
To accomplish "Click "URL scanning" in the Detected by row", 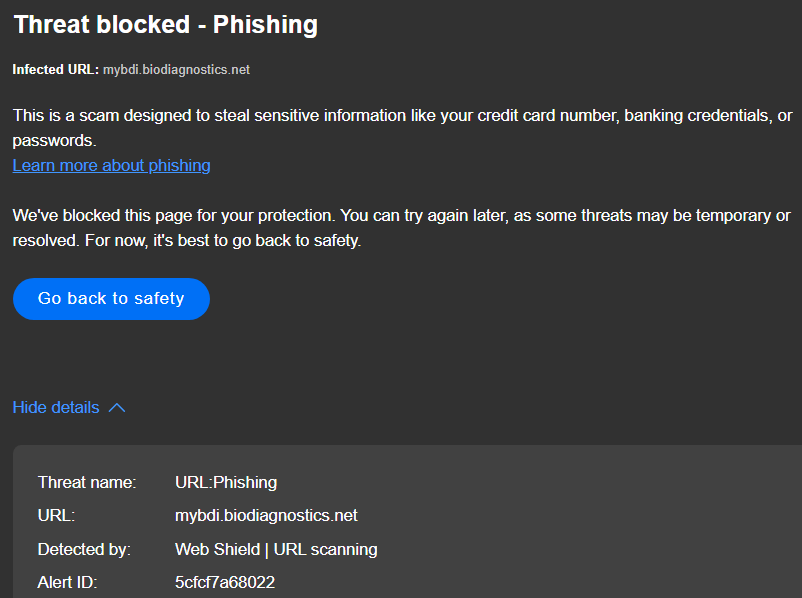I will tap(332, 549).
